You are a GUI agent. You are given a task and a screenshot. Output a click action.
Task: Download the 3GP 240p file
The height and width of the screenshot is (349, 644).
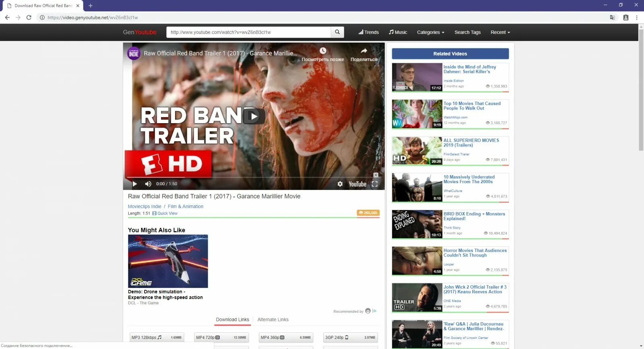[x=351, y=337]
